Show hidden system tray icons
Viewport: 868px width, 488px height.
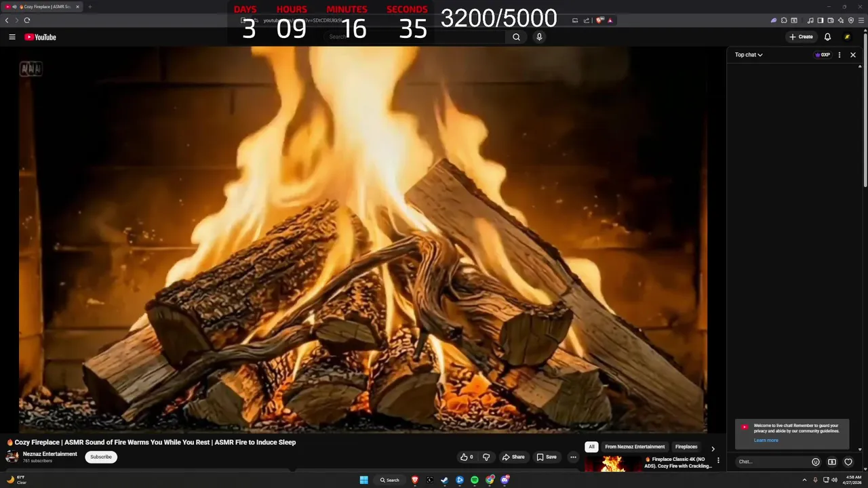point(805,480)
